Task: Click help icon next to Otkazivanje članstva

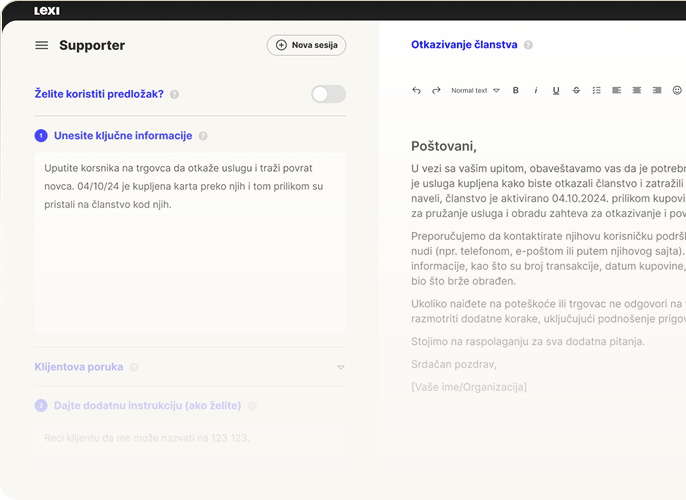Action: 528,45
